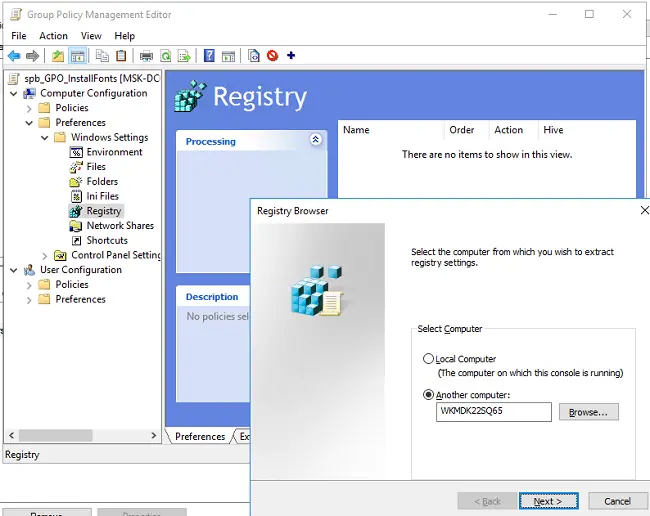Expand the Control Panel Settings node
This screenshot has width=650, height=516.
45,256
